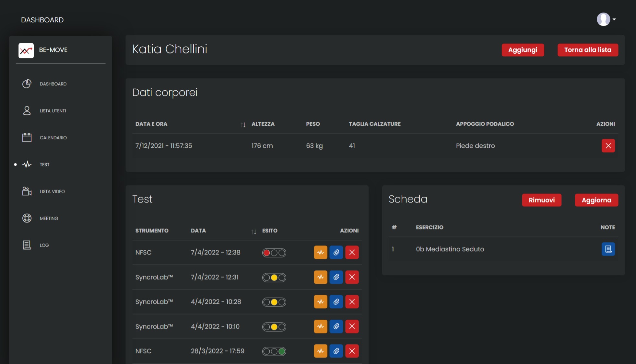Open notes icon for 0b Mediastino Seduto exercise
Viewport: 636px width, 364px height.
point(608,249)
